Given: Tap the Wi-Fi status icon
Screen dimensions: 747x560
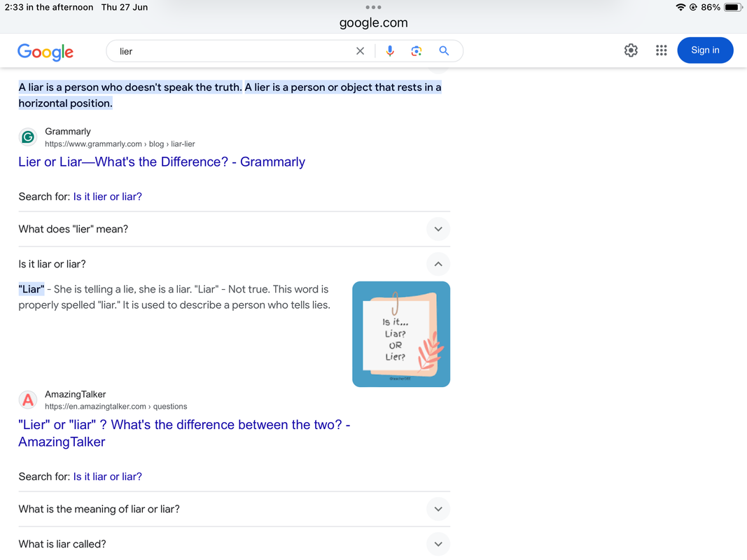Looking at the screenshot, I should pyautogui.click(x=680, y=7).
